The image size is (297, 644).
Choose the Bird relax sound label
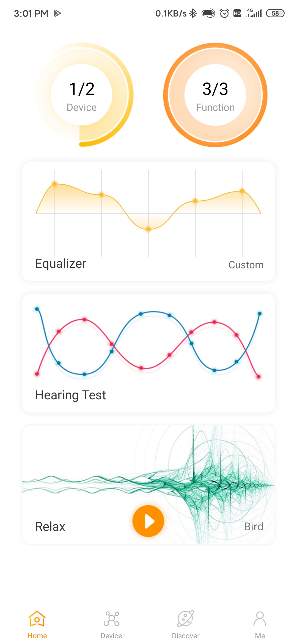pos(254,526)
